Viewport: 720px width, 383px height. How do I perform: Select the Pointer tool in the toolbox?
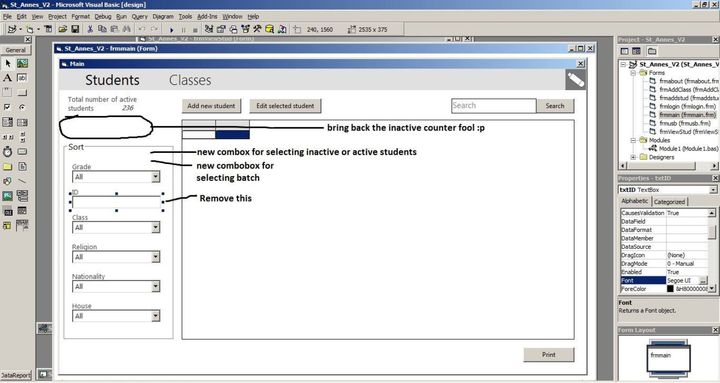(7, 63)
